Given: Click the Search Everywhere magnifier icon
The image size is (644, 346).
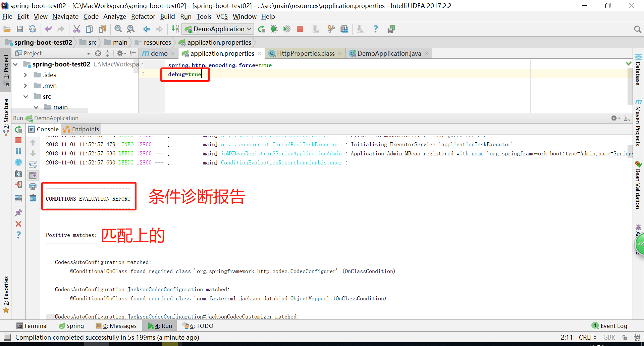Looking at the screenshot, I should 638,30.
